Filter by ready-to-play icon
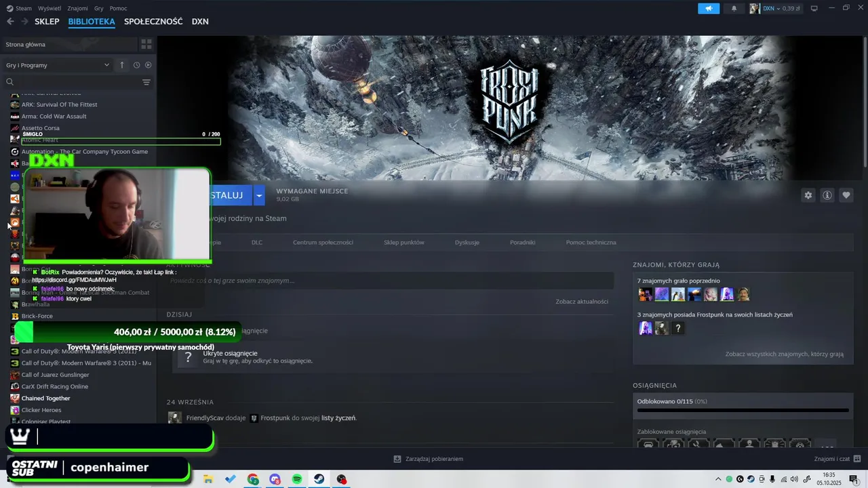 (148, 65)
